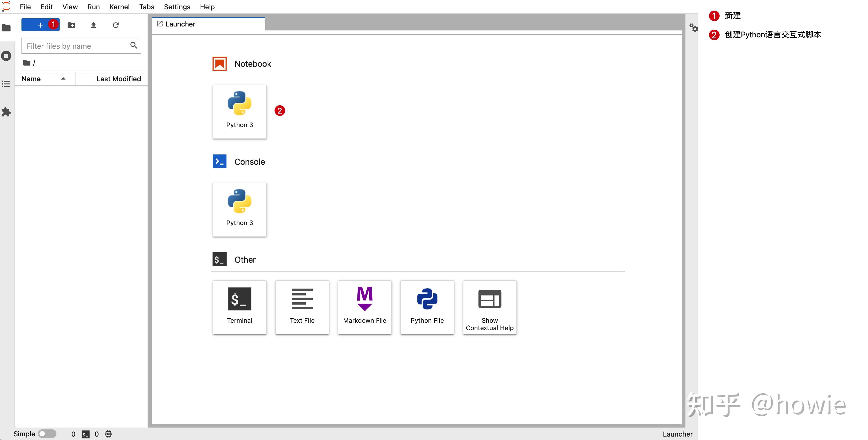The height and width of the screenshot is (440, 868).
Task: Open the Property Inspector gears icon
Action: (693, 28)
